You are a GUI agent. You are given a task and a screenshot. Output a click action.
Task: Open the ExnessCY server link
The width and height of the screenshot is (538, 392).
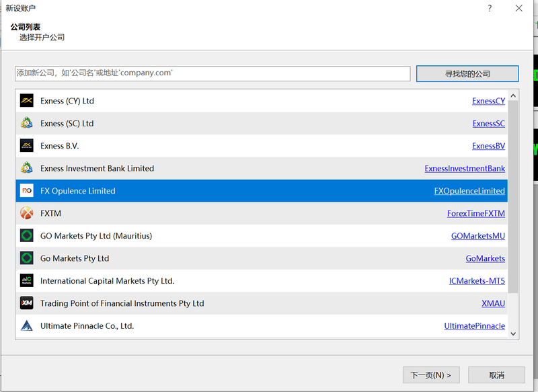(x=488, y=101)
